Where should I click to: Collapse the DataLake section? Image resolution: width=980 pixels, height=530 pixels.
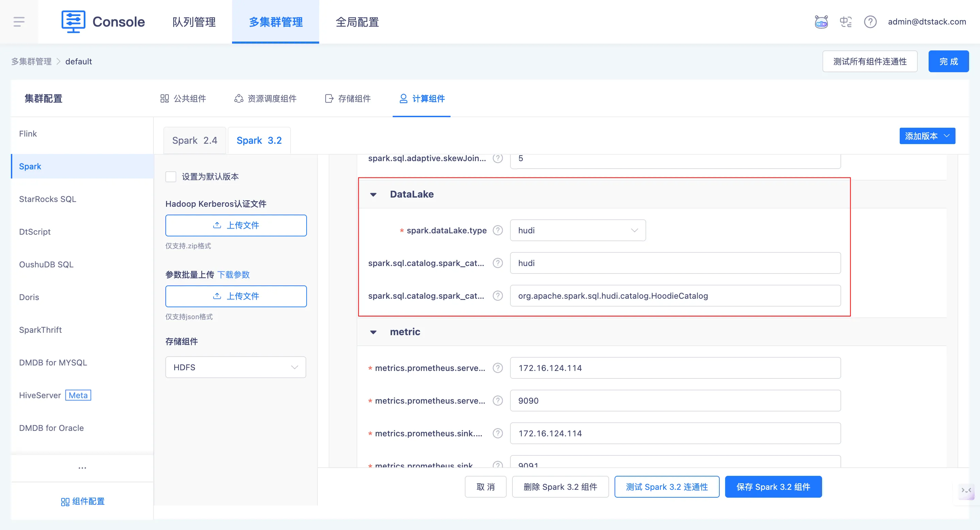click(x=373, y=194)
